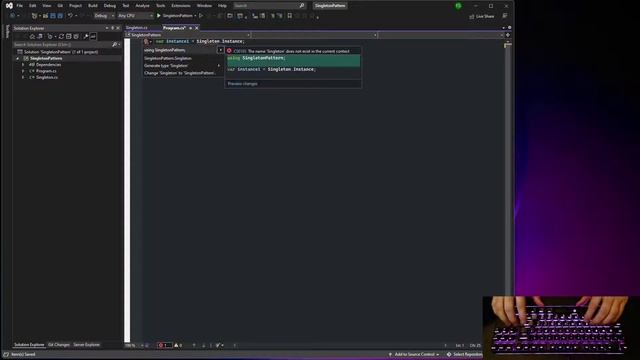640x360 pixels.
Task: Click the split editor icon at top right
Action: click(508, 35)
